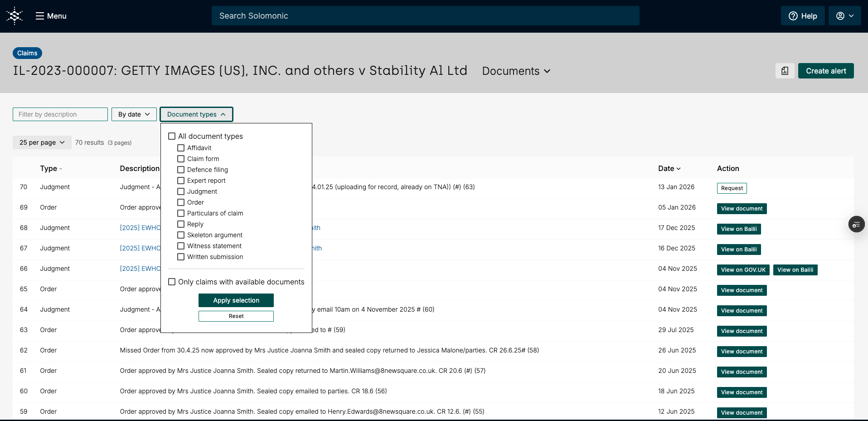Screen dimensions: 868x421
Task: Focus the Filter by description field
Action: [60, 114]
